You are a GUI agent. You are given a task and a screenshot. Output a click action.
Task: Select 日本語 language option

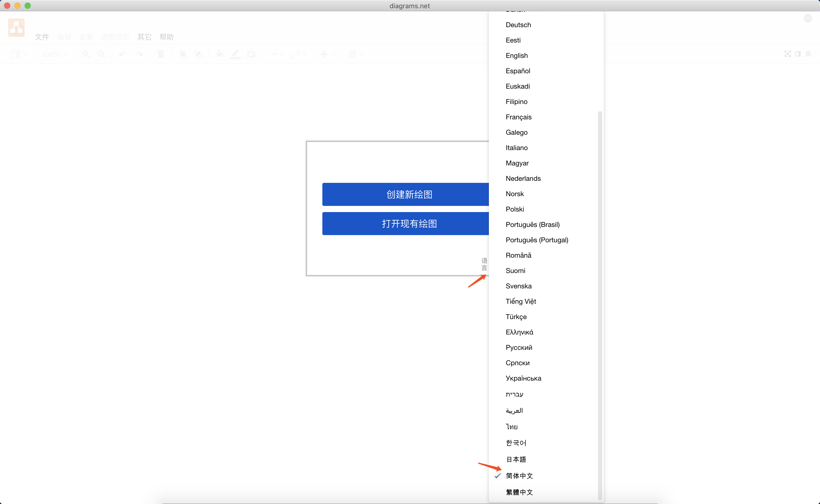coord(517,459)
